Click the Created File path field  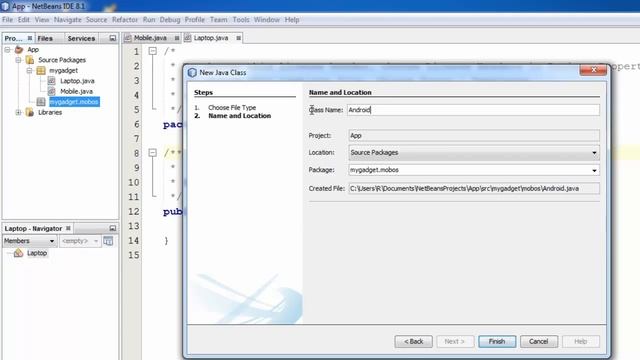click(x=473, y=189)
